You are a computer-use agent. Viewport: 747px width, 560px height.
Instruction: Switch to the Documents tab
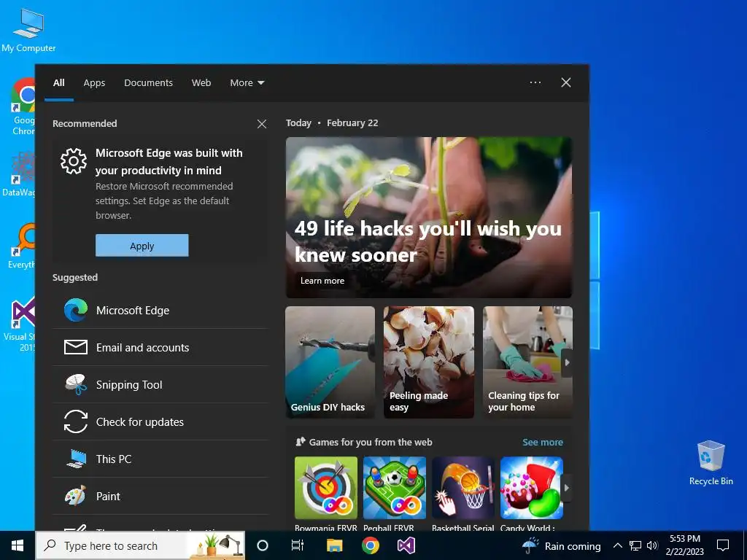point(148,83)
